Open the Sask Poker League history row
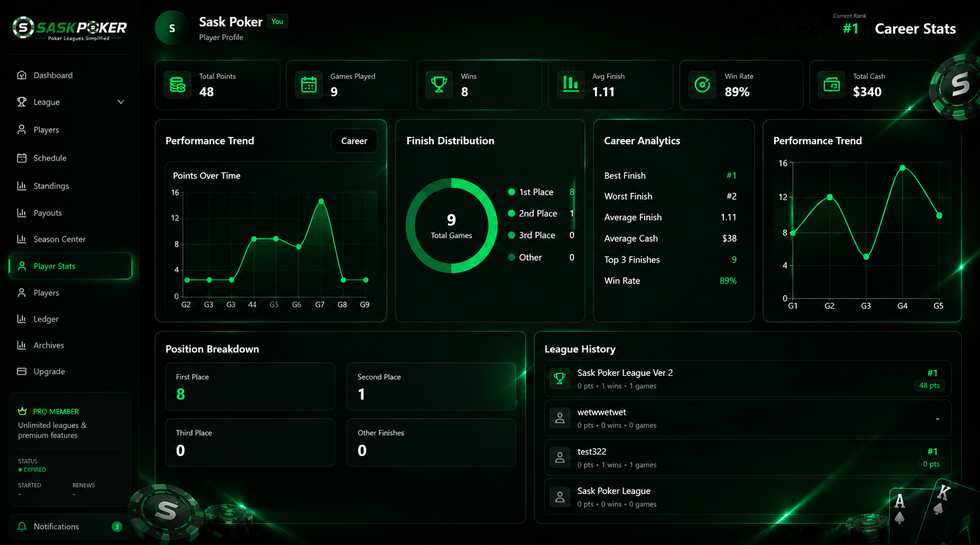Viewport: 980px width, 545px height. coord(747,497)
